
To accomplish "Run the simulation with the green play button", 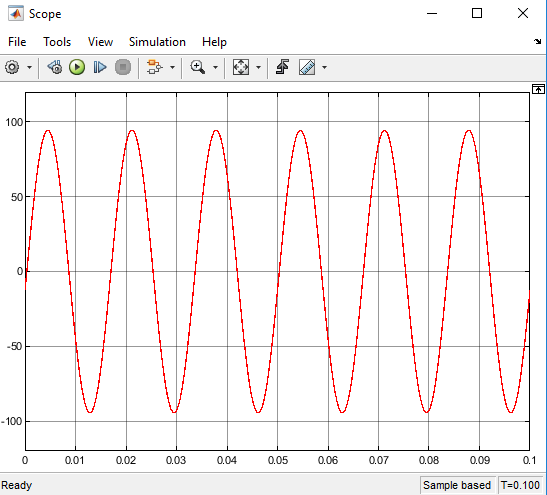I will pyautogui.click(x=77, y=67).
